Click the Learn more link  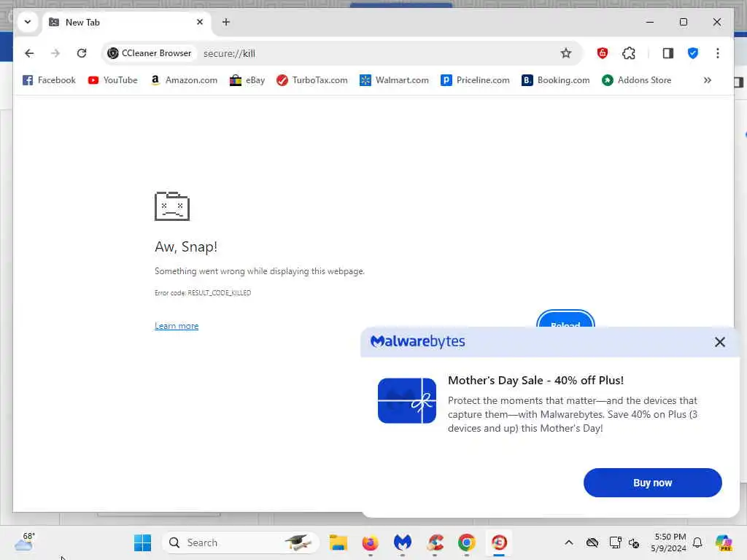[177, 326]
